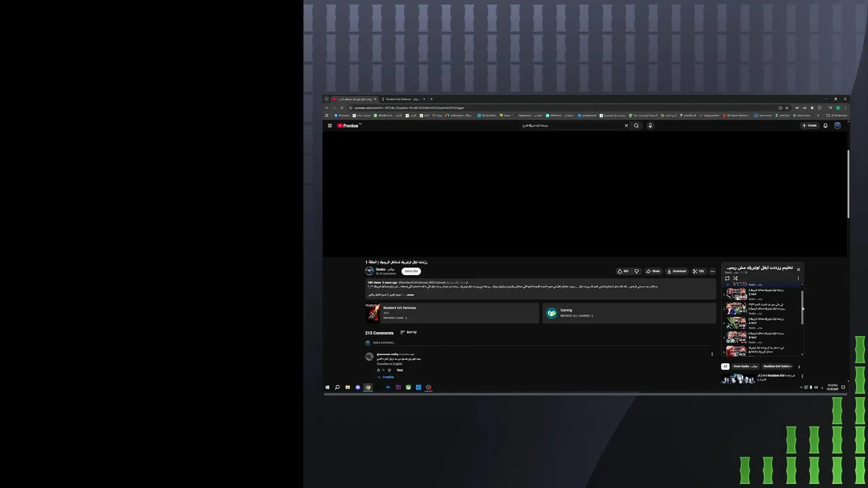The height and width of the screenshot is (488, 868).
Task: Toggle playlist loop
Action: pyautogui.click(x=727, y=278)
